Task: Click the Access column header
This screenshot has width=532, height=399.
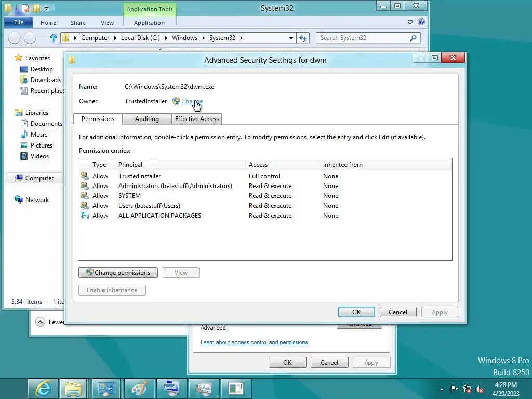Action: pos(282,165)
